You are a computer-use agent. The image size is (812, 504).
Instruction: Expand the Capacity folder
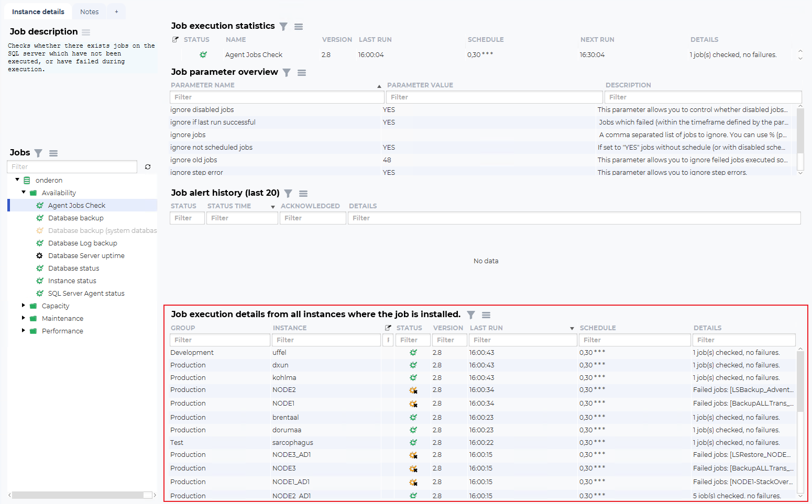(24, 305)
